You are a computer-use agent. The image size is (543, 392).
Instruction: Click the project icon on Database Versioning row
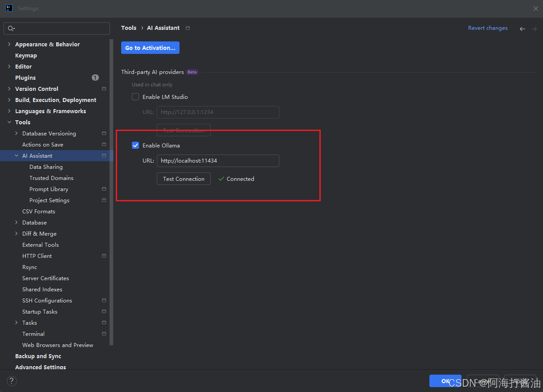coord(104,133)
